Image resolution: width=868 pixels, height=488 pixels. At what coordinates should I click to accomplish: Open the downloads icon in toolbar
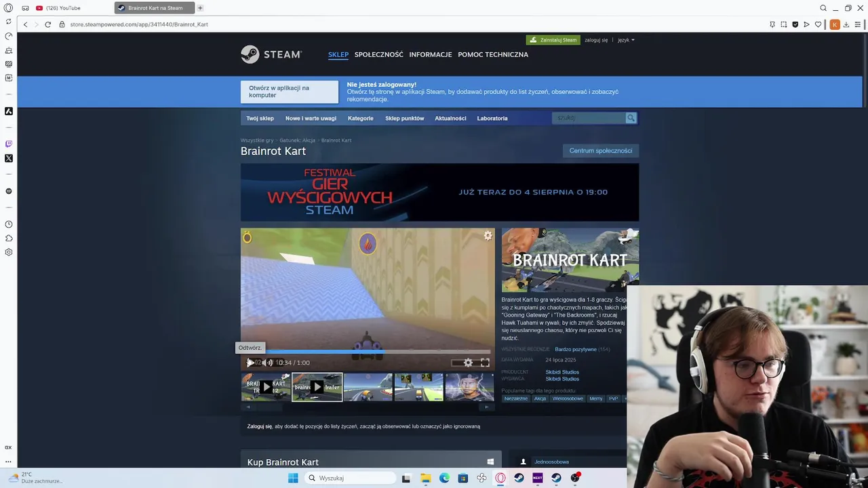[846, 24]
